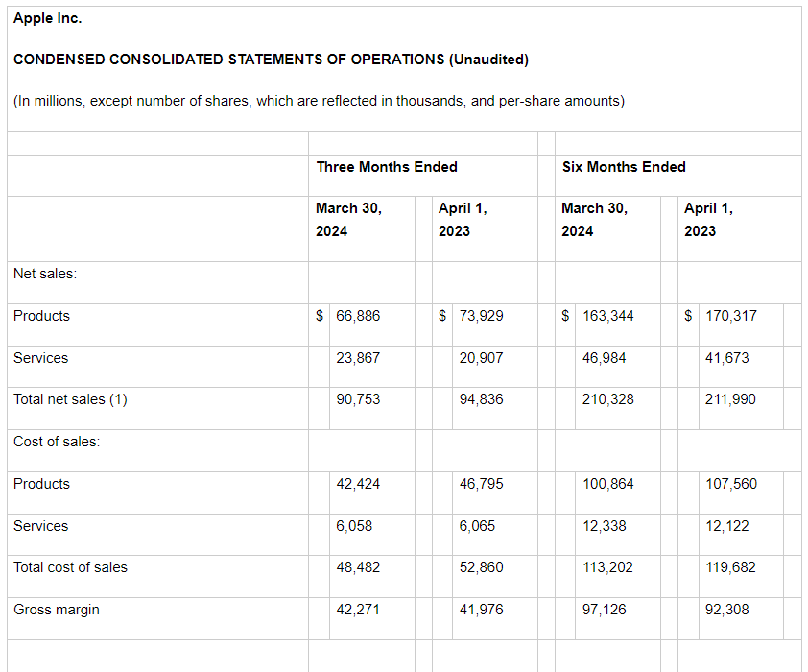
Task: Click the Net sales row label
Action: [45, 274]
